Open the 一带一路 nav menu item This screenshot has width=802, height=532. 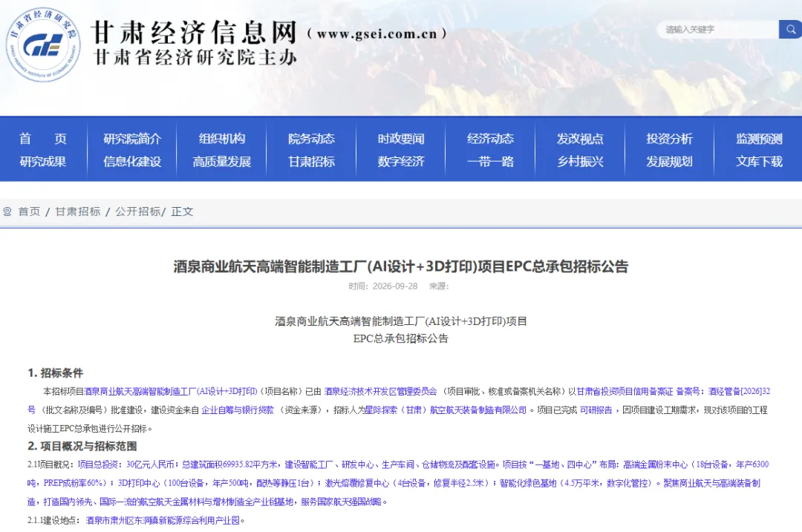[x=491, y=162]
